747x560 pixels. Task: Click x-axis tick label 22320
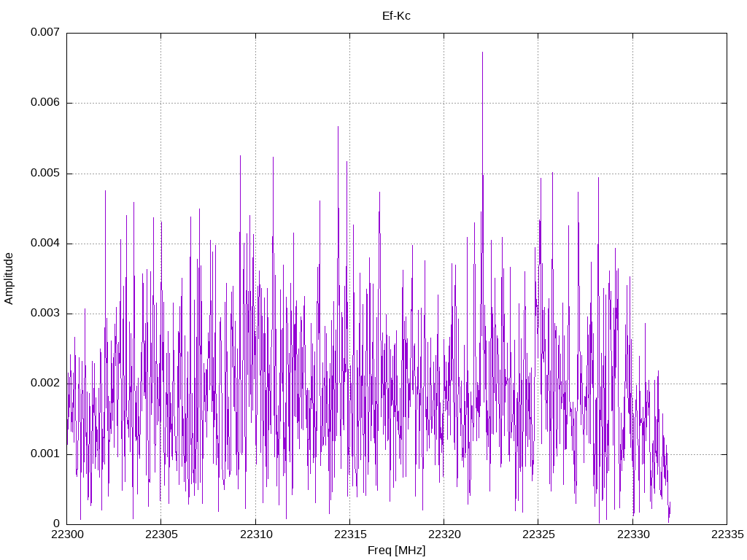[x=444, y=534]
